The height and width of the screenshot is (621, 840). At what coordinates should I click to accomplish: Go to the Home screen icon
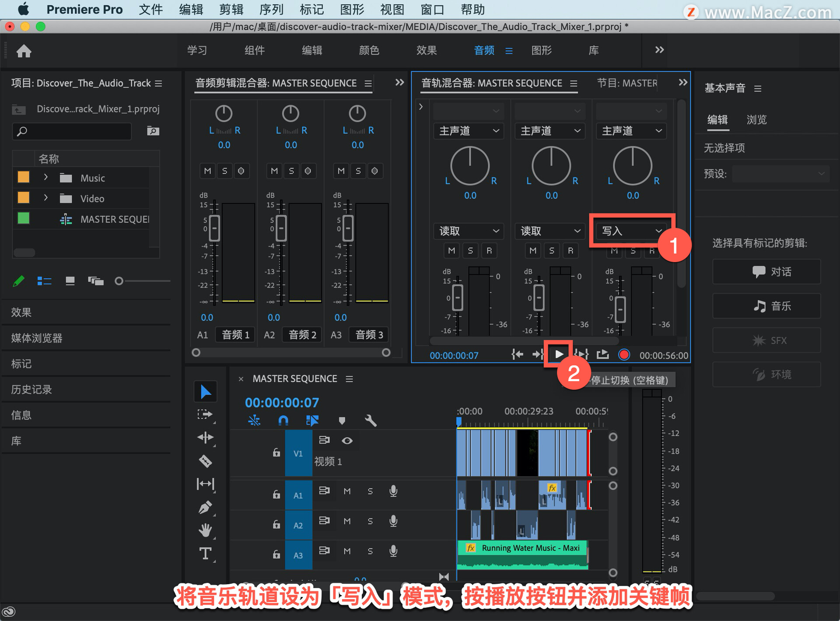(x=24, y=51)
